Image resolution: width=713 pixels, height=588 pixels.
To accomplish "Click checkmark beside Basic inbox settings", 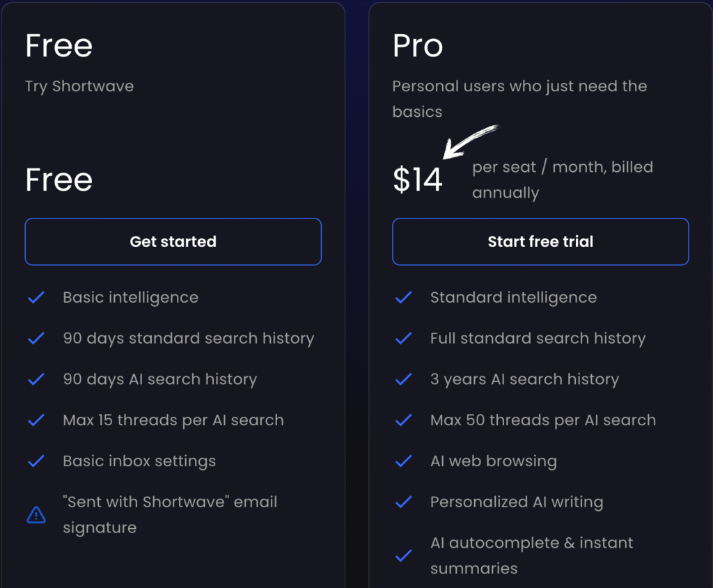I will point(36,461).
